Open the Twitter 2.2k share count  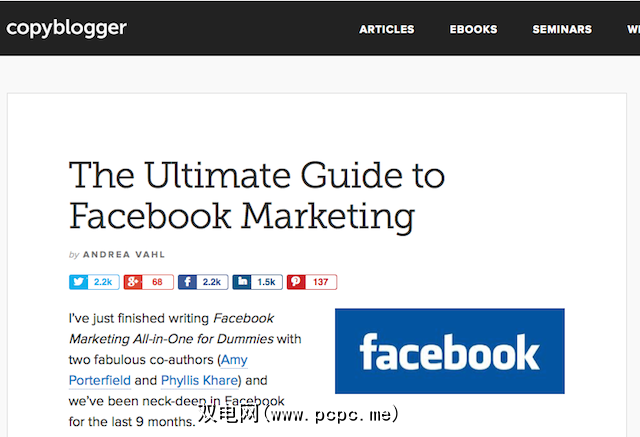[103, 282]
